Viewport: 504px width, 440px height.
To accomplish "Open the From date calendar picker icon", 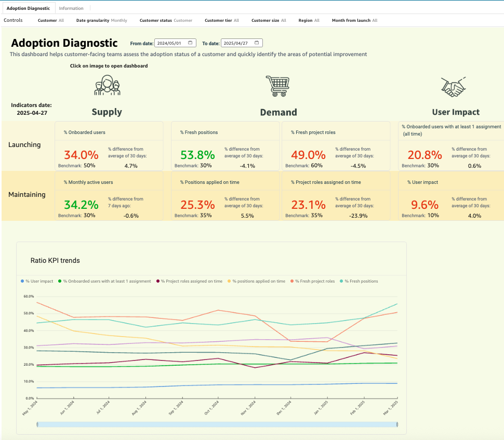I will [x=191, y=43].
